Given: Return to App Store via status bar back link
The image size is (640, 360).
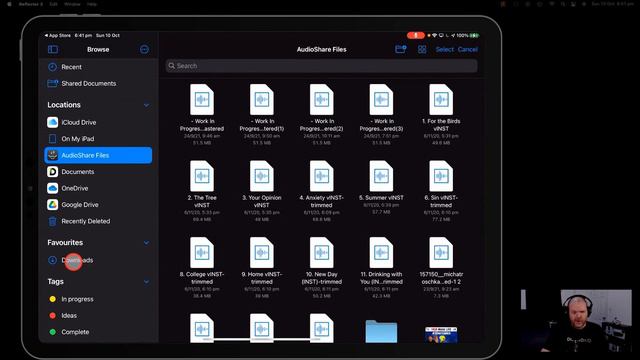Looking at the screenshot, I should (58, 36).
